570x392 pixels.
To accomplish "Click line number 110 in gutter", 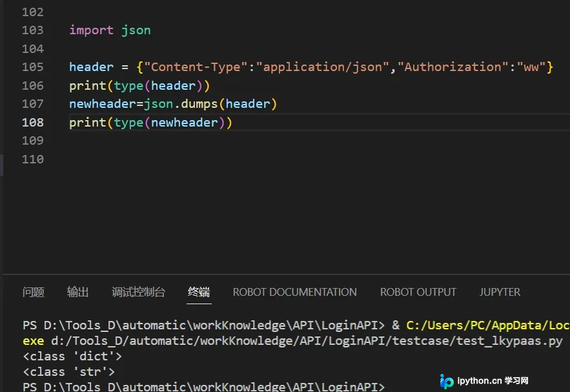I will click(x=33, y=160).
